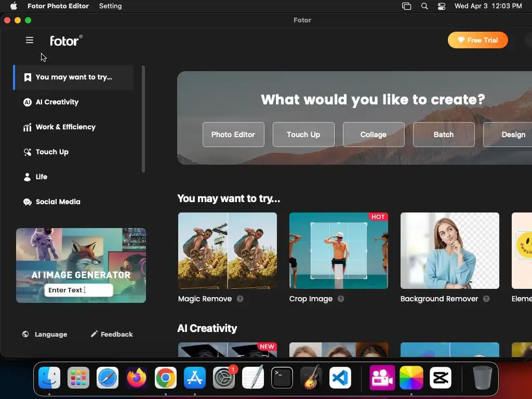Open the Feedback link
532x399 pixels.
tap(112, 334)
